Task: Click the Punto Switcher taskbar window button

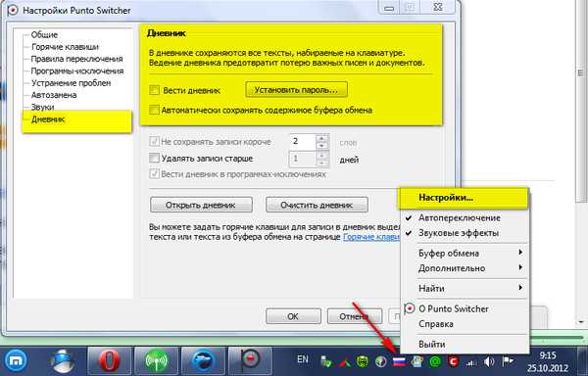Action: click(x=250, y=361)
